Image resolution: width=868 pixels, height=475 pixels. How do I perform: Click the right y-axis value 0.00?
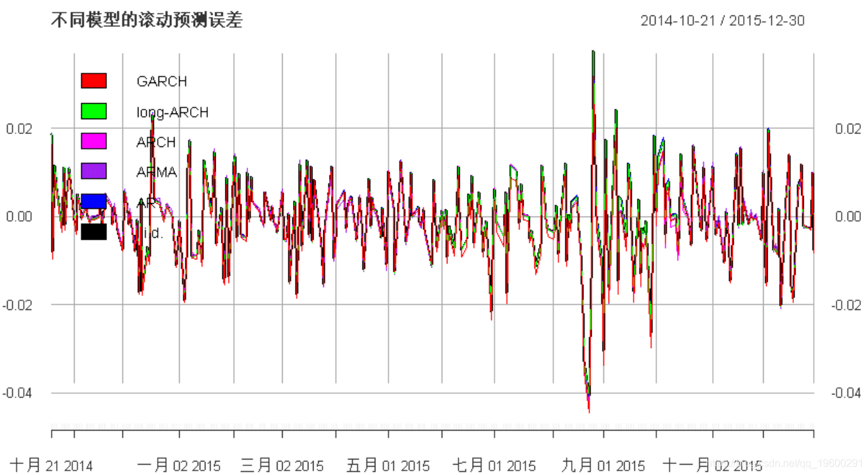(849, 217)
